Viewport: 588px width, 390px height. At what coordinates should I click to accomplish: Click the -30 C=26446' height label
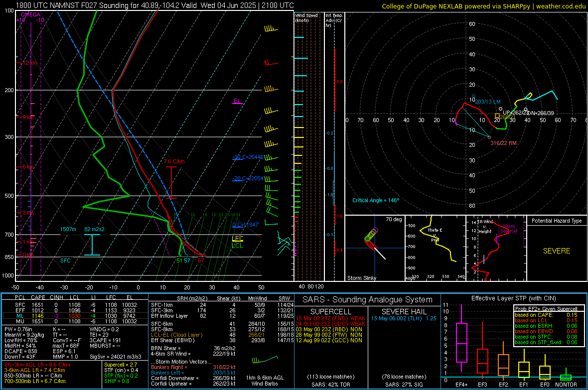(x=248, y=157)
